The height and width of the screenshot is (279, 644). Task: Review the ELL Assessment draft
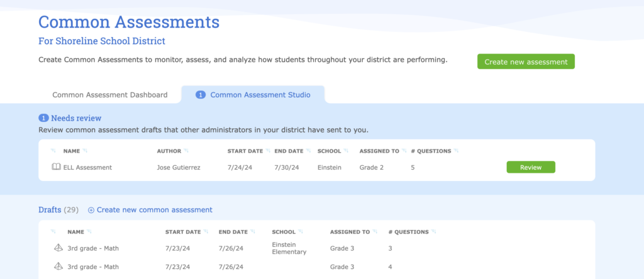[530, 167]
